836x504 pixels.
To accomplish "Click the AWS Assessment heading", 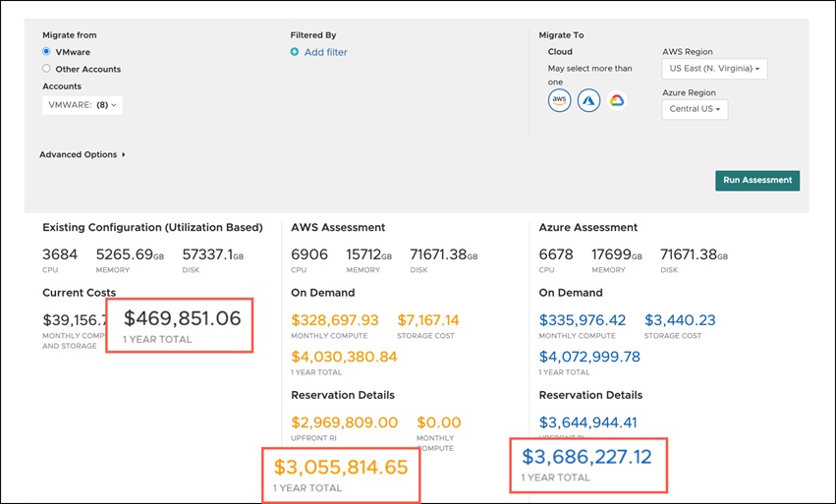I will point(338,227).
